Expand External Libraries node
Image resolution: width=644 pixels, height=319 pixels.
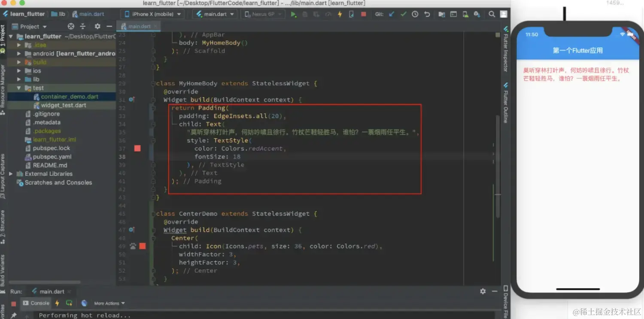point(11,174)
